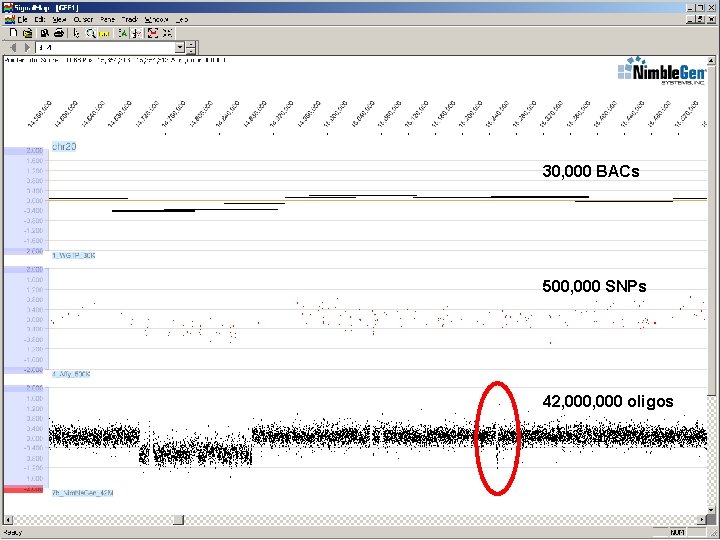
Task: Restore the inner document window
Action: tap(700, 19)
